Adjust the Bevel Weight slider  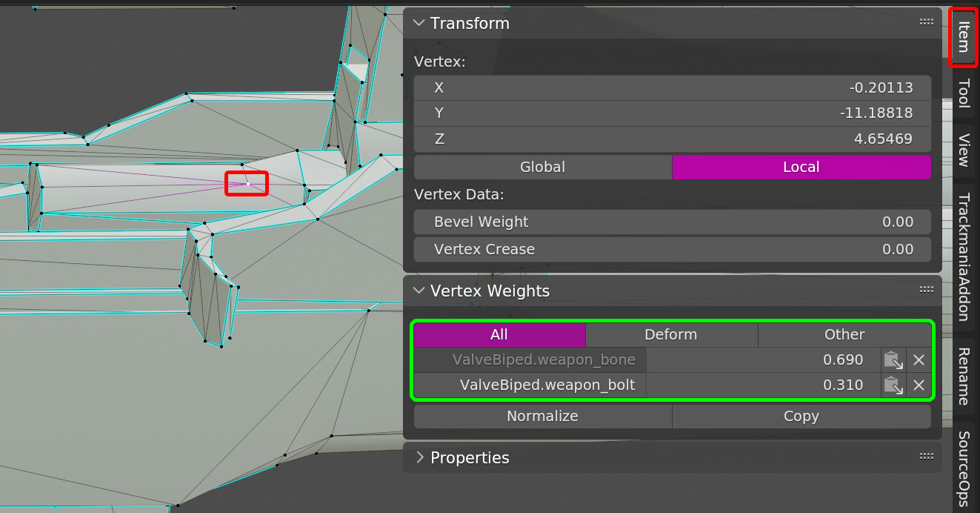[x=673, y=222]
